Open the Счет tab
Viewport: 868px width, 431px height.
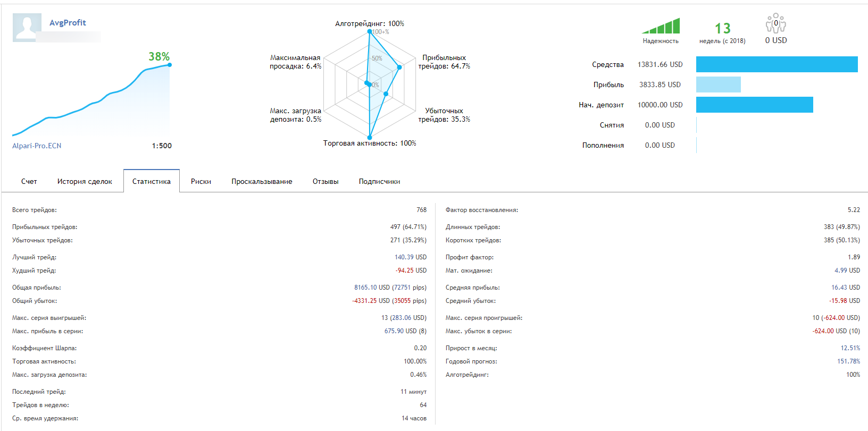coord(29,181)
